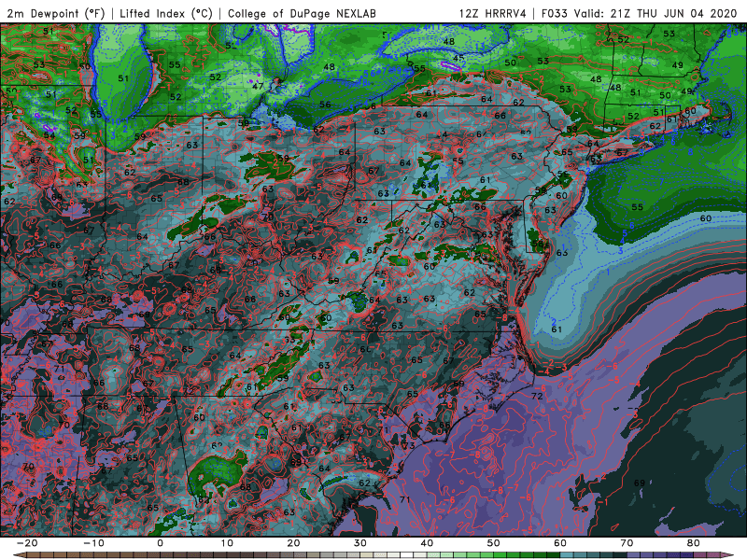Click the '50' label on the color scale
Image resolution: width=747 pixels, height=560 pixels.
click(494, 543)
